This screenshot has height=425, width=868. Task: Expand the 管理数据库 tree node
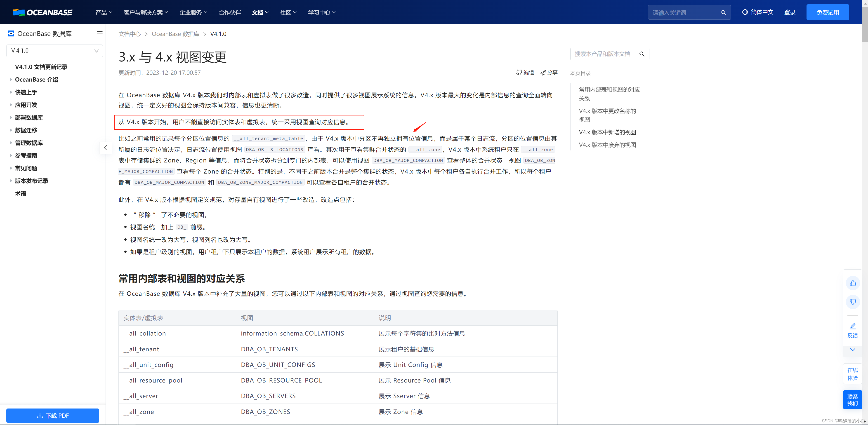tap(11, 143)
